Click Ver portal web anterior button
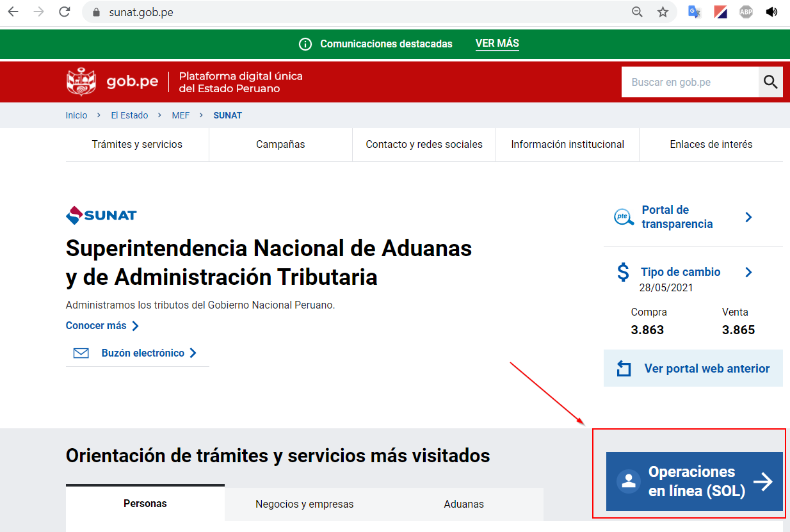The height and width of the screenshot is (532, 790). click(693, 368)
